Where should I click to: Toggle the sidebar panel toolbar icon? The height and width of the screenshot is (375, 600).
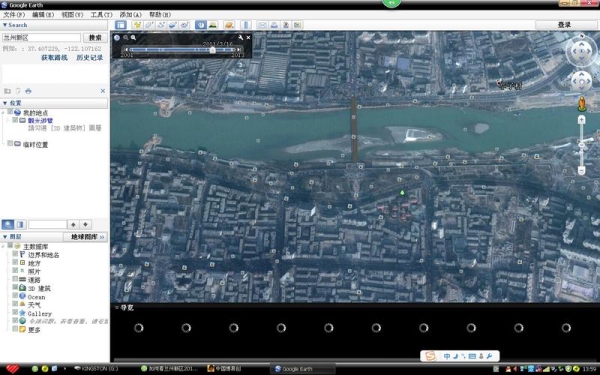[121, 25]
